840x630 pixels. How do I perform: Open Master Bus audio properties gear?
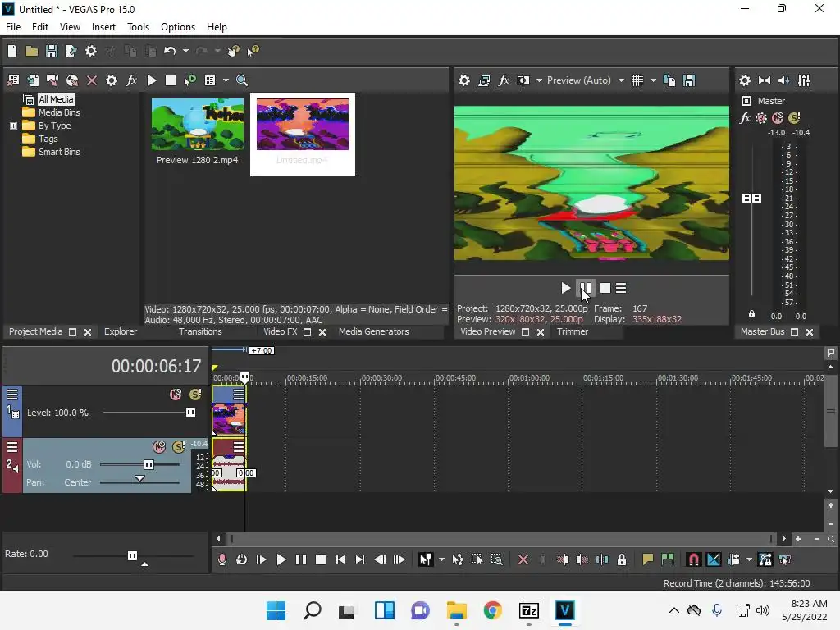click(x=745, y=80)
